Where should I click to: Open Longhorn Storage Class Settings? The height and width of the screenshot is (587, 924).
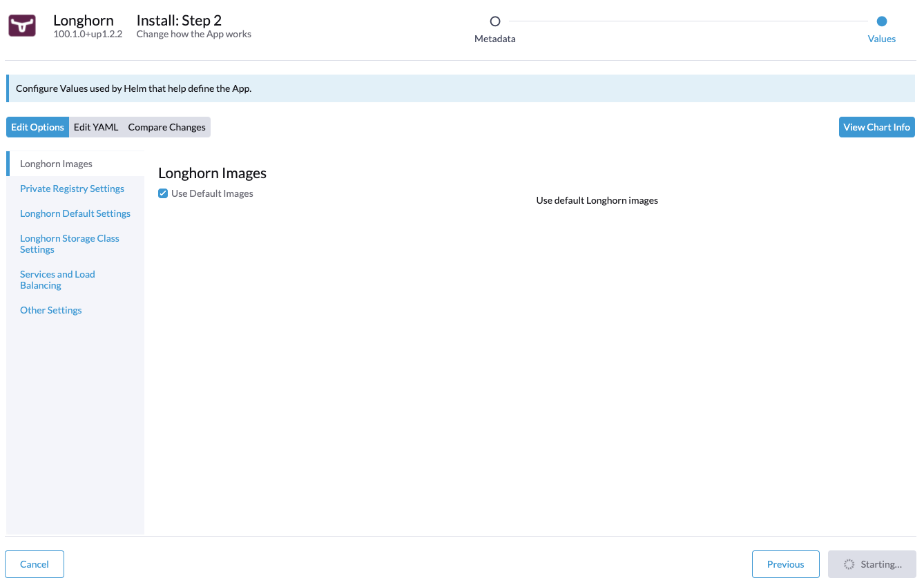(x=69, y=243)
